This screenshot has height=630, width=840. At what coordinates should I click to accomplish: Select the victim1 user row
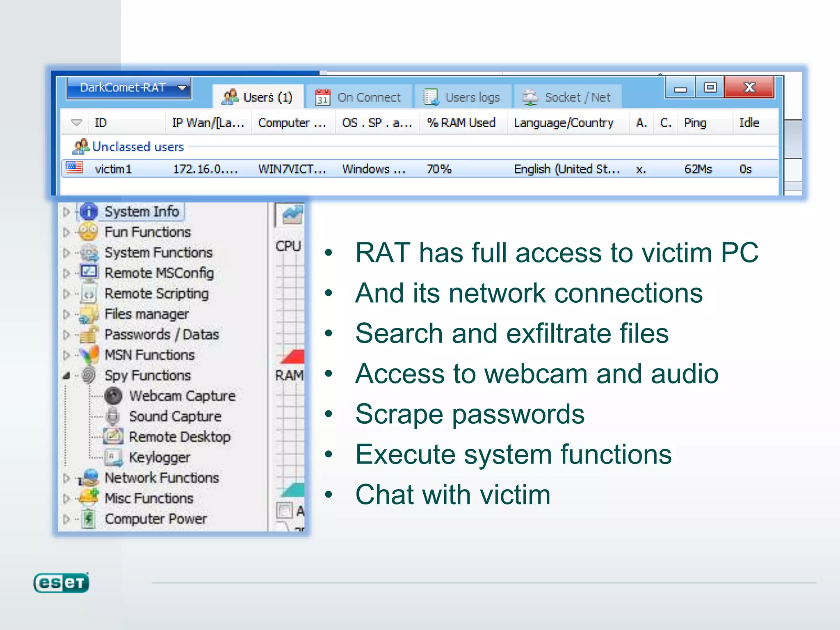coord(419,169)
